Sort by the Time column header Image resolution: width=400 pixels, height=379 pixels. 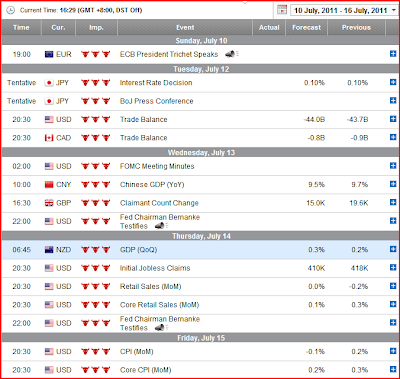[21, 28]
